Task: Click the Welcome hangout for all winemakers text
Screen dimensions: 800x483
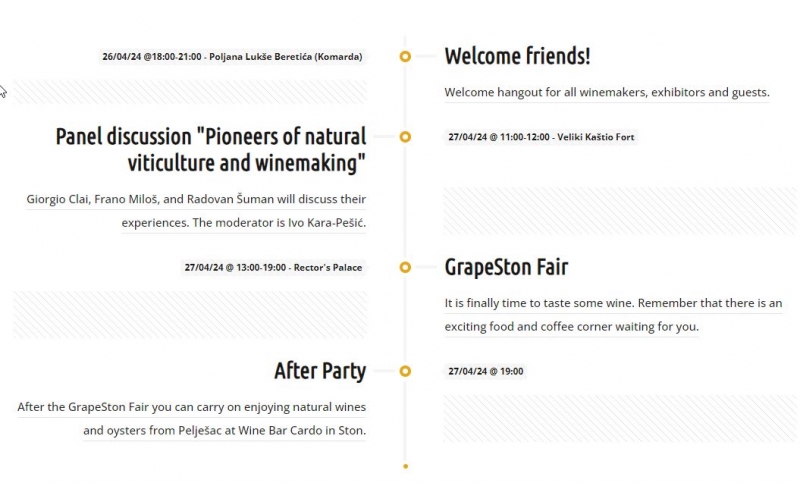Action: coord(607,92)
